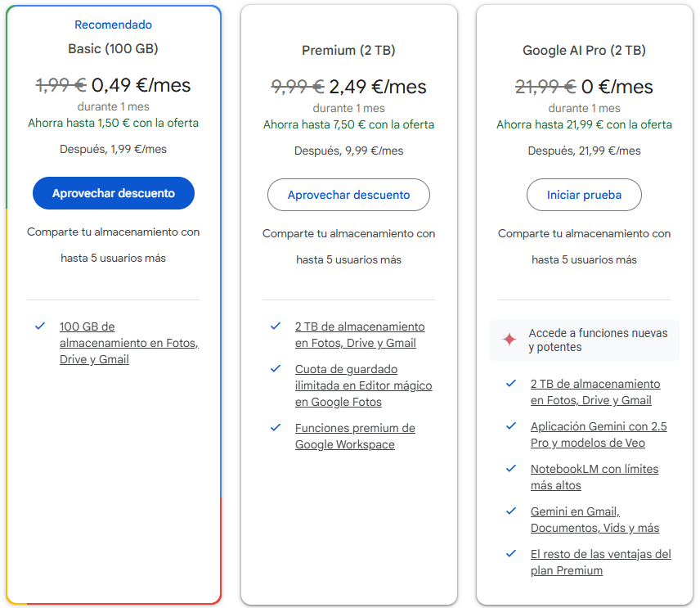Click checkmark next to Gemini en Gmail
Viewport: 700px width, 608px height.
point(511,511)
